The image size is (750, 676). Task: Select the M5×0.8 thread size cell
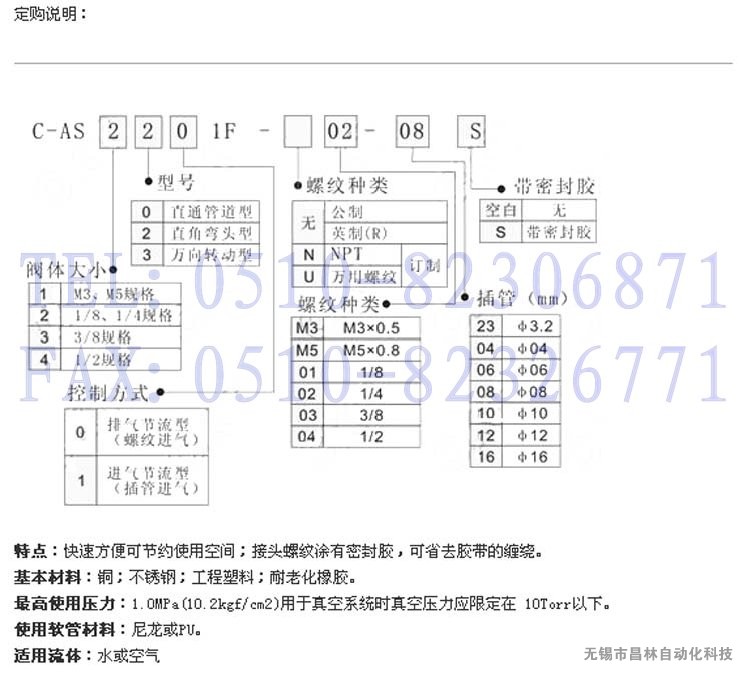(x=370, y=350)
